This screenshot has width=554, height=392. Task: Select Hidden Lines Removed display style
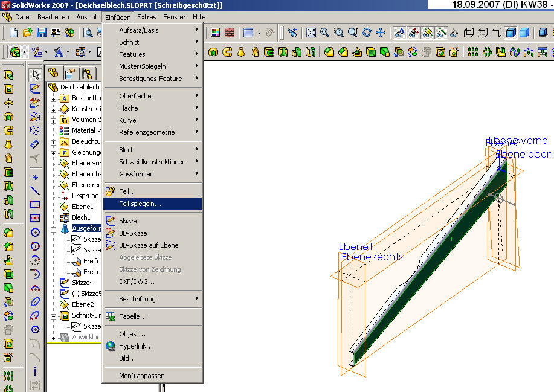497,33
